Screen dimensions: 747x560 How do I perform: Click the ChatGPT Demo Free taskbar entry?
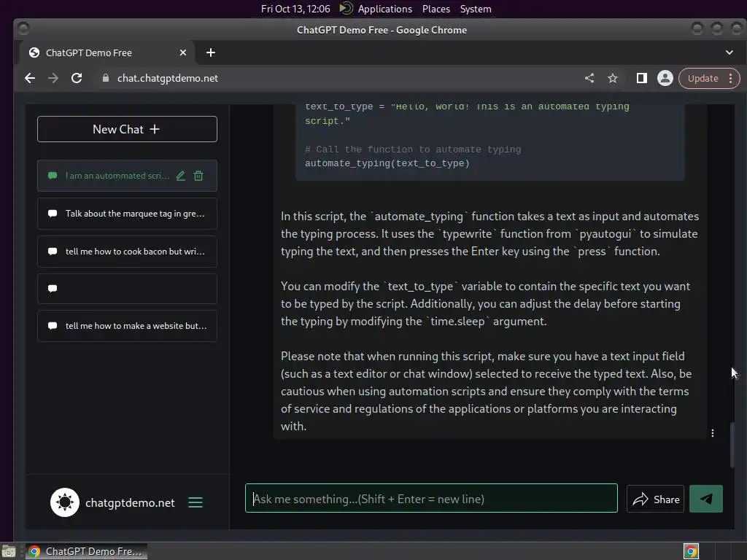click(86, 551)
